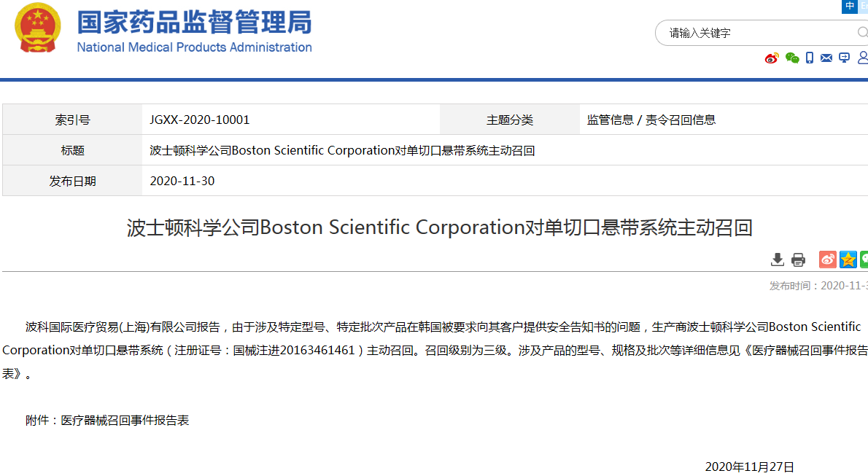This screenshot has width=868, height=476.
Task: Select index number JGXX-2020-10001
Action: point(200,120)
